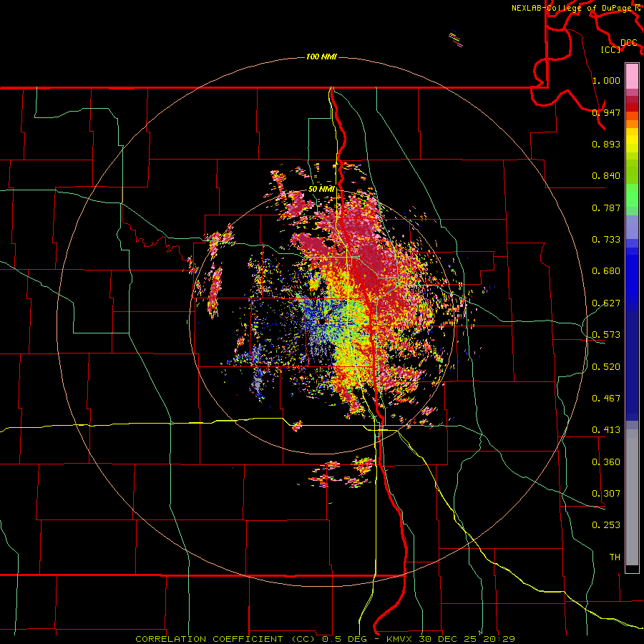Image resolution: width=644 pixels, height=644 pixels.
Task: Click the TH threshold label
Action: (615, 557)
